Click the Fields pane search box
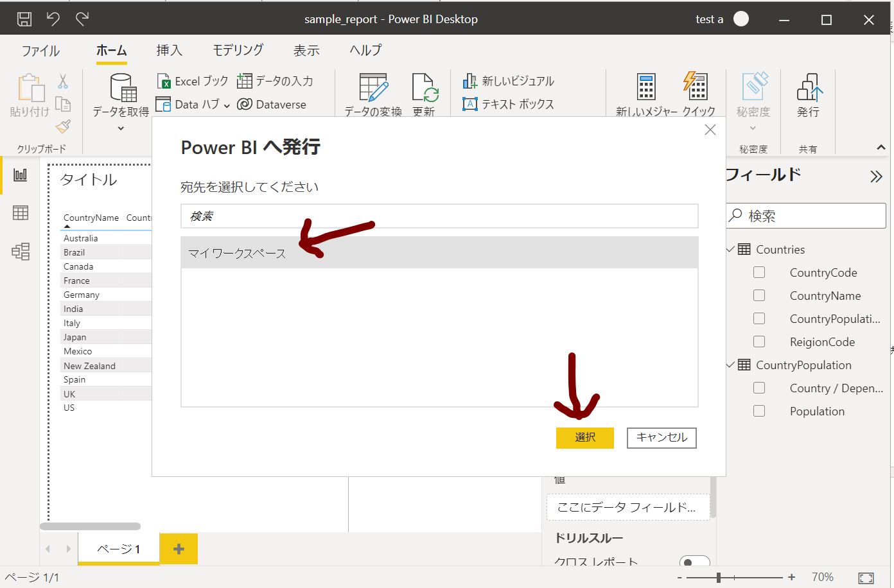This screenshot has width=894, height=588. tap(806, 216)
